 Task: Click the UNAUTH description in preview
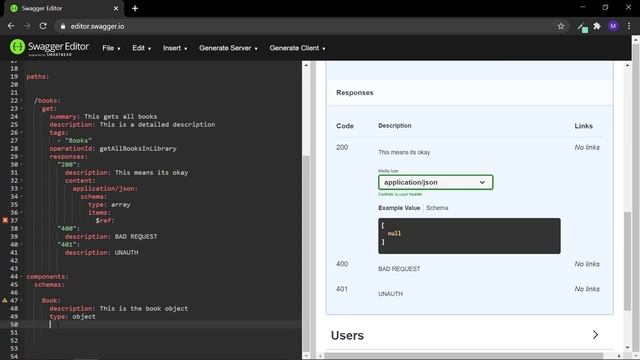[x=390, y=294]
